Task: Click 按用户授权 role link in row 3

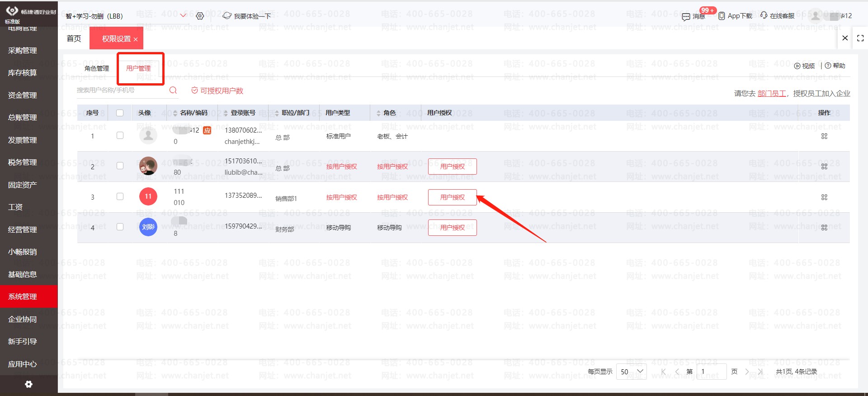Action: coord(392,197)
